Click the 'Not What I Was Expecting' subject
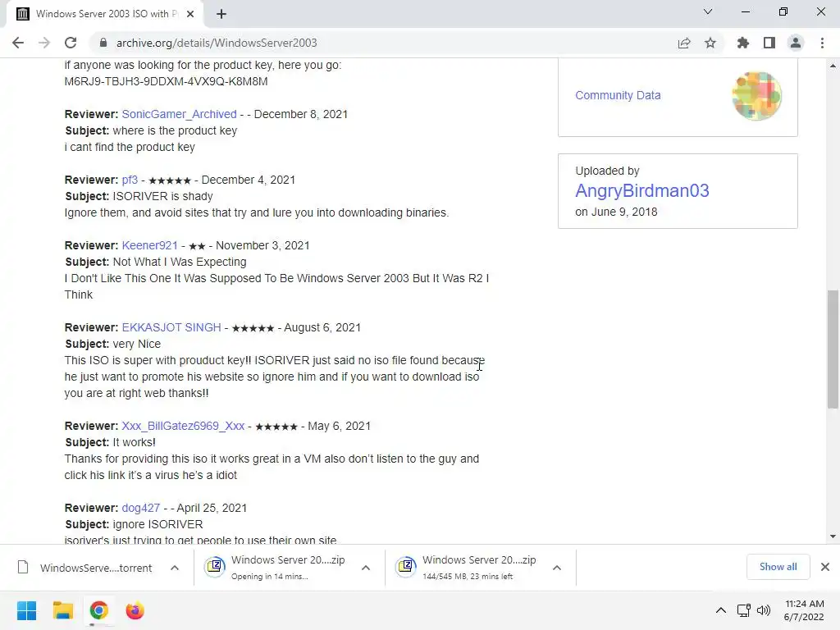This screenshot has height=630, width=840. 180,262
